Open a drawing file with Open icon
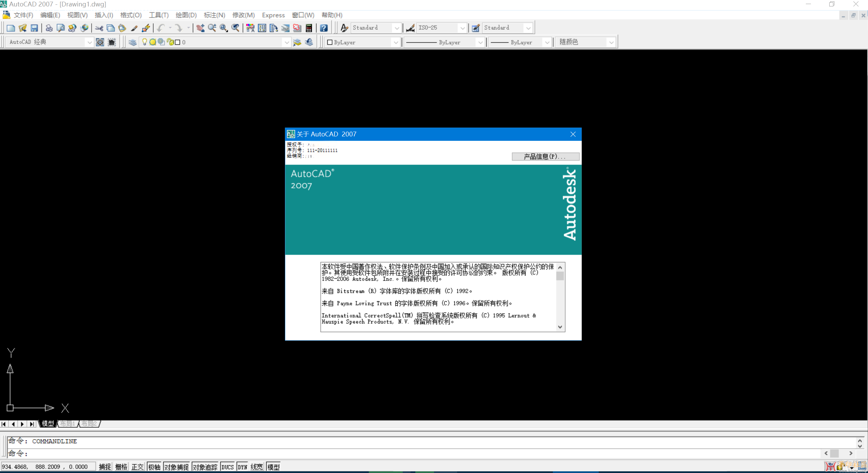 (x=23, y=28)
